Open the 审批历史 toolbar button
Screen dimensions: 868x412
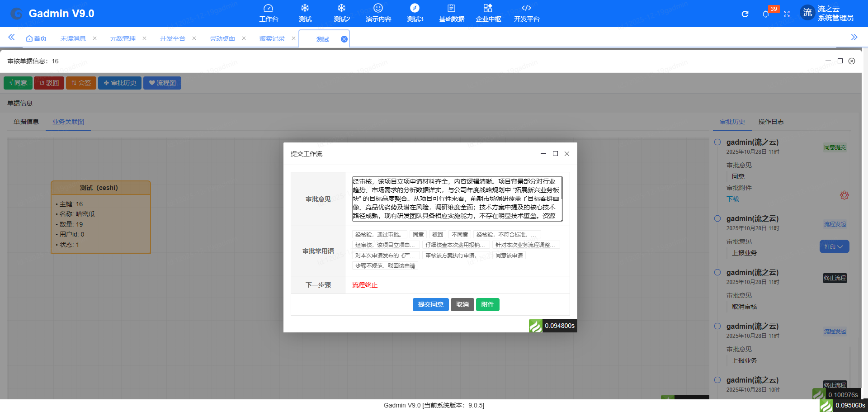[119, 83]
